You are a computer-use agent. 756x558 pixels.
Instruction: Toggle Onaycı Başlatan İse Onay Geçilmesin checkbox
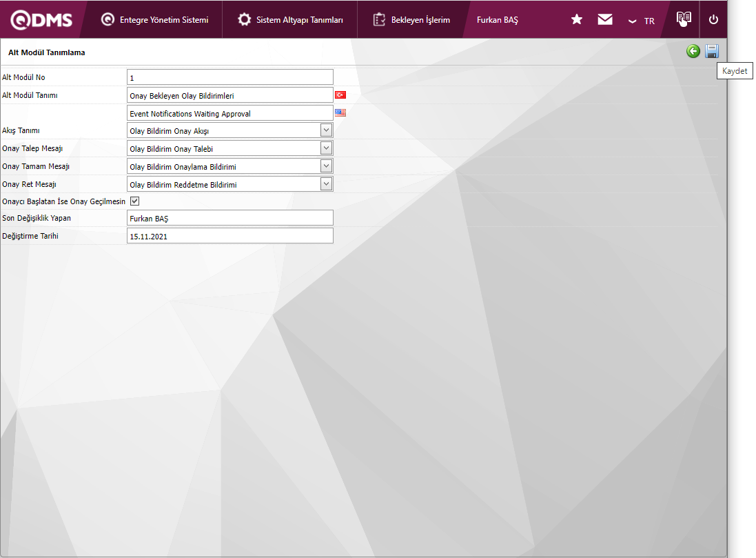[135, 201]
